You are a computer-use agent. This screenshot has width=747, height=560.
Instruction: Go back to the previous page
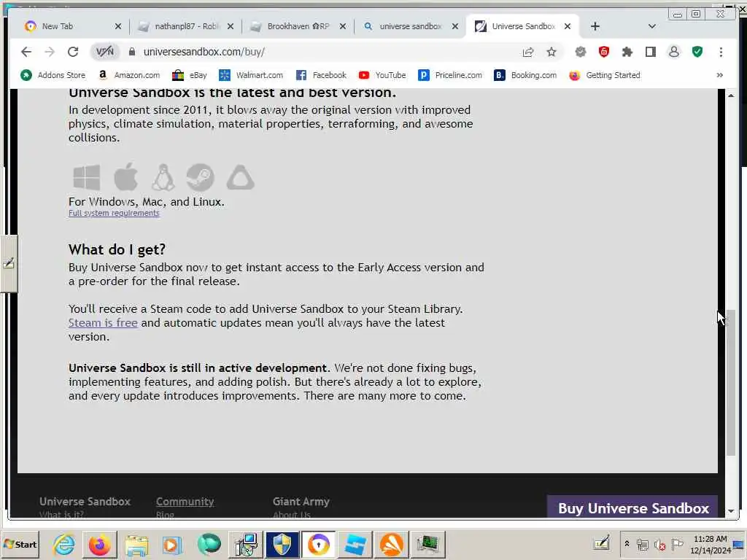[26, 52]
